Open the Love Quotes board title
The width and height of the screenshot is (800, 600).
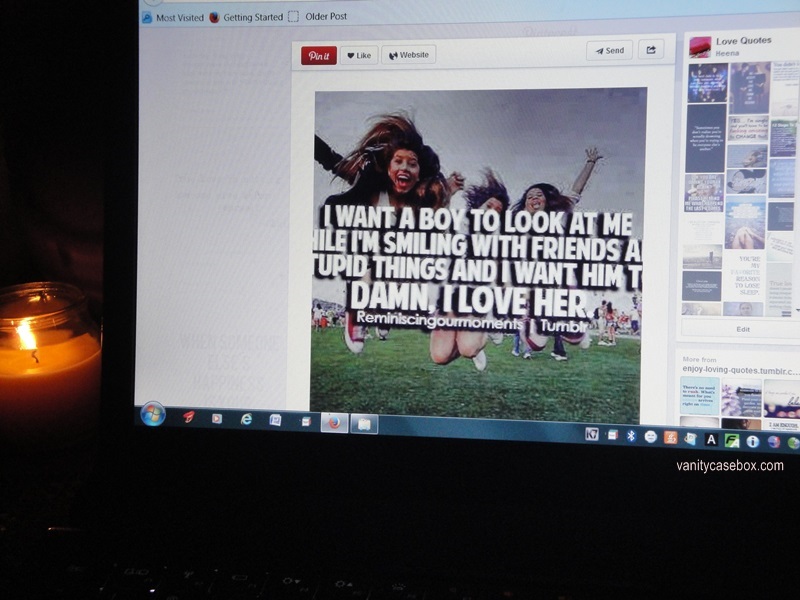pos(743,41)
